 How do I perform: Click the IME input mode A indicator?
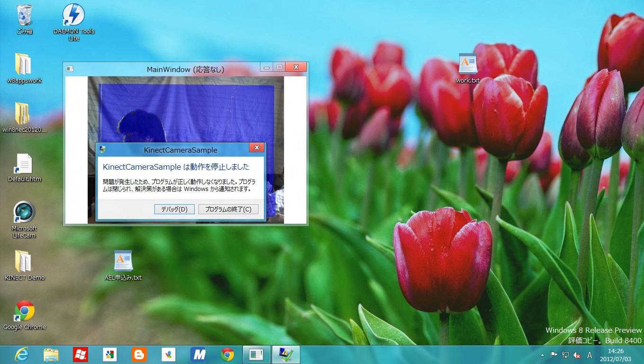590,355
